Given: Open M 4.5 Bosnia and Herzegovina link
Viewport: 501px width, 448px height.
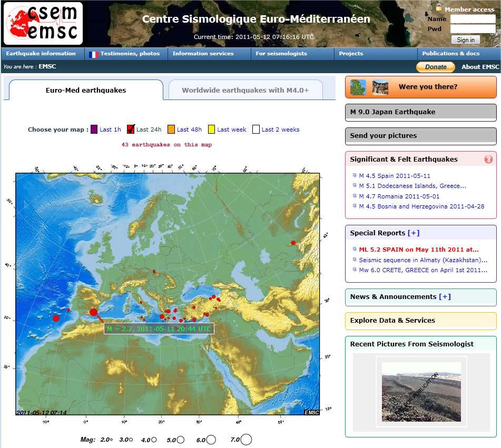Looking at the screenshot, I should pyautogui.click(x=421, y=206).
